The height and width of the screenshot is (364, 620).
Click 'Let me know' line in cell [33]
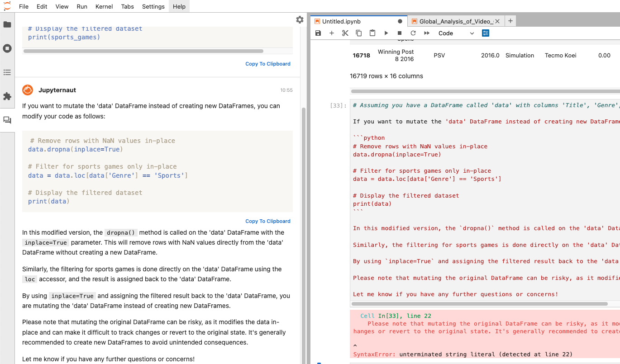point(455,294)
